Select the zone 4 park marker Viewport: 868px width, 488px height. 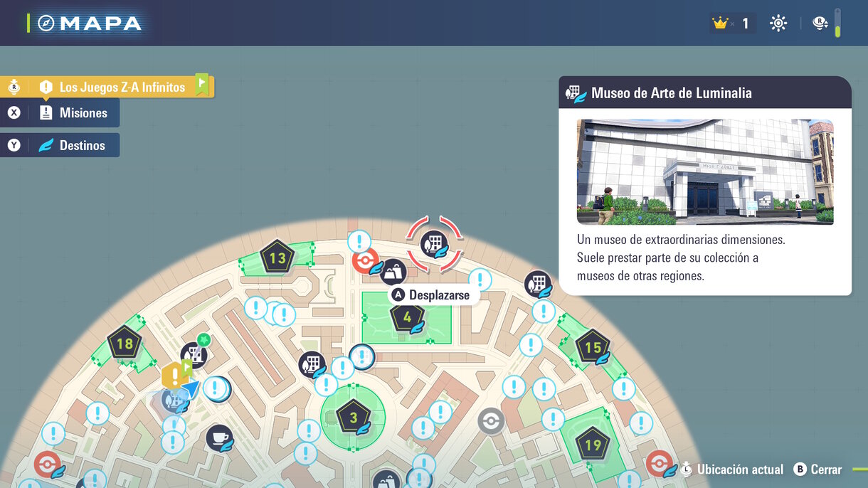407,317
